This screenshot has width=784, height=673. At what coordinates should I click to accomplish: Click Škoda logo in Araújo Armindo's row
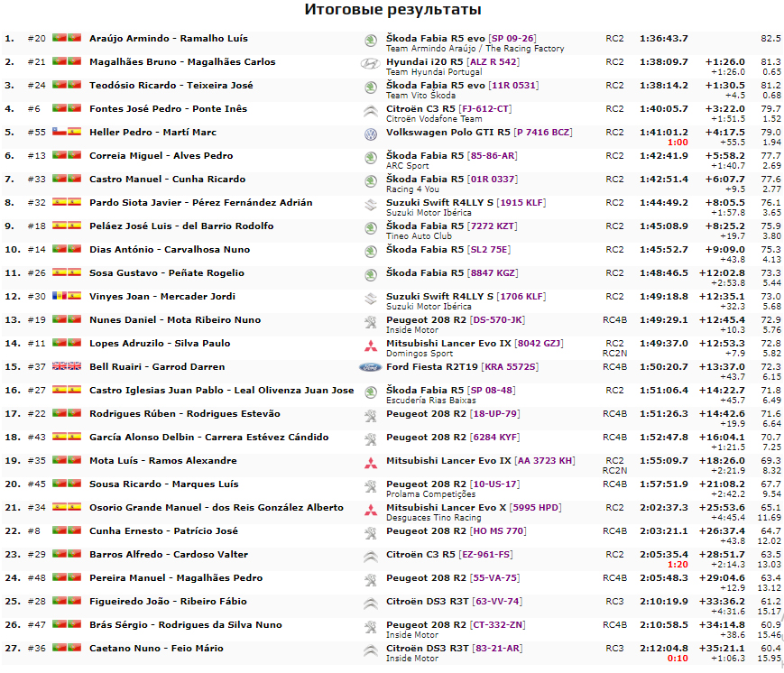(x=370, y=40)
